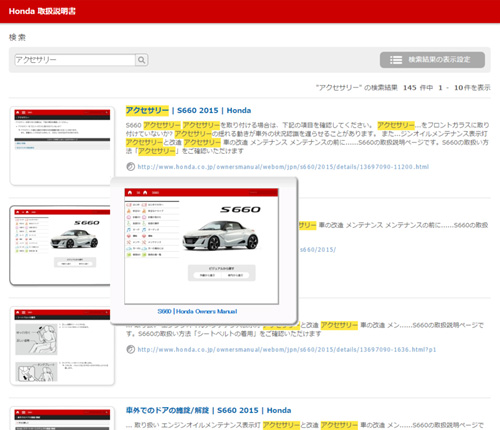Viewport: 500px width, 430px height.
Task: Open the URL link ending in 13697090-1636.html?p1
Action: pyautogui.click(x=287, y=350)
